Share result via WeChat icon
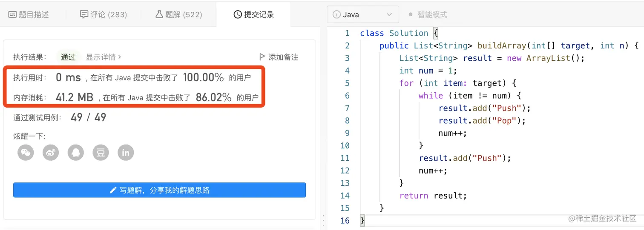The image size is (644, 230). 26,153
